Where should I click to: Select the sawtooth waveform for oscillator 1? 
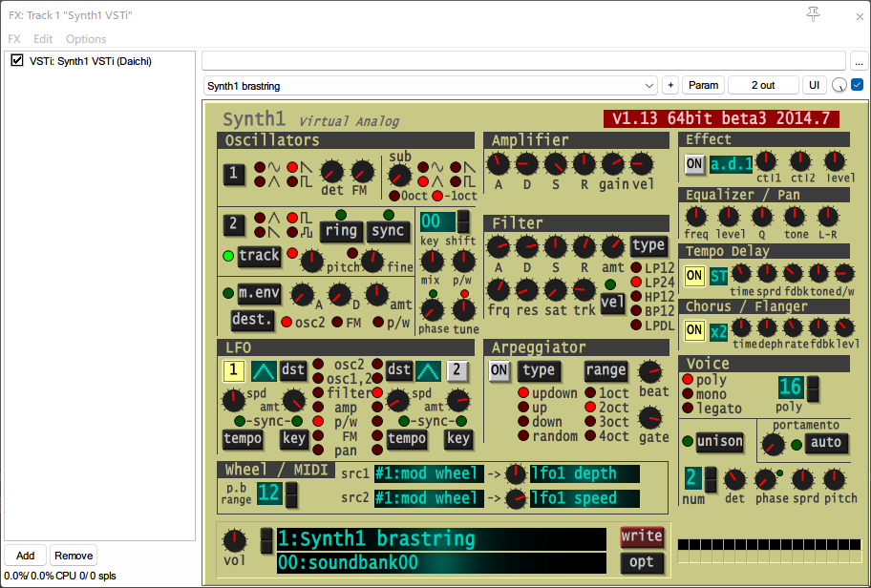293,167
